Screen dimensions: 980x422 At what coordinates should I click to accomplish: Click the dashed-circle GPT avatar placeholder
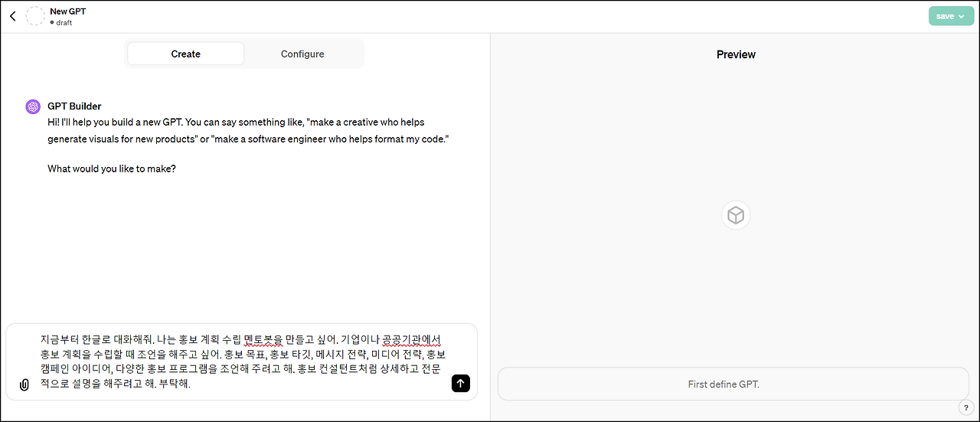pos(35,16)
